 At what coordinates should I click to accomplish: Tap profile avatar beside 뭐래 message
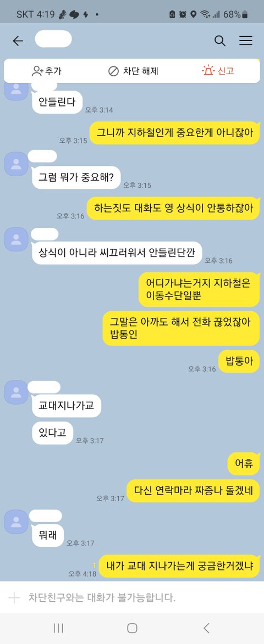point(16,522)
